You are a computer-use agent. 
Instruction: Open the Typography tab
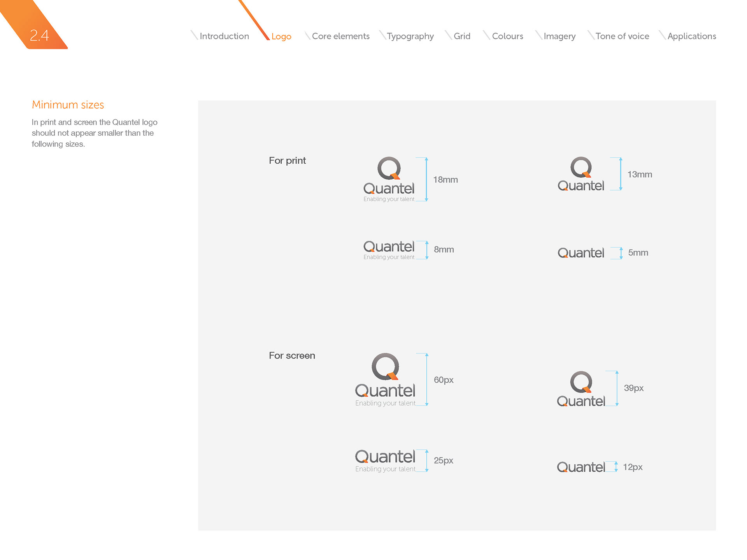pyautogui.click(x=410, y=37)
